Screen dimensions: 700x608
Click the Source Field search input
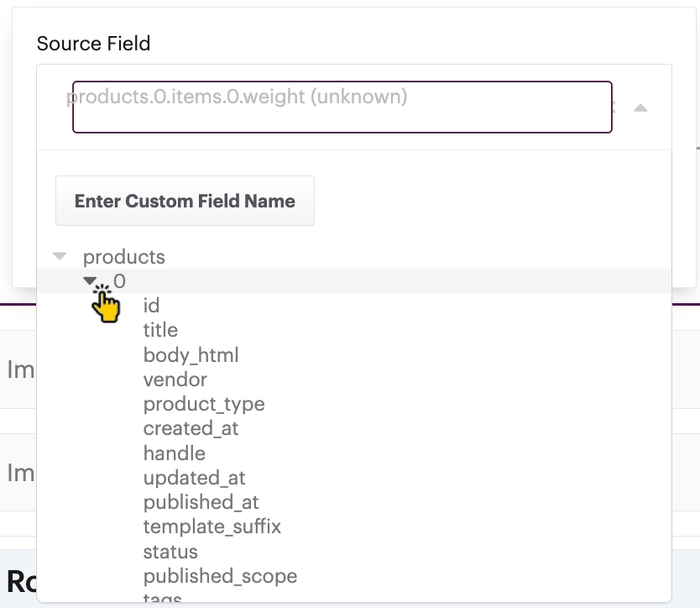342,107
